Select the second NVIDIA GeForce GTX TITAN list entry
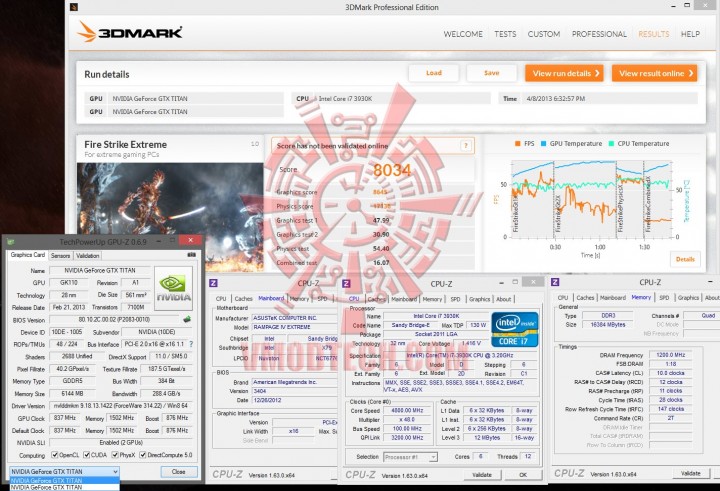Viewport: 720px width, 491px height. (x=64, y=487)
